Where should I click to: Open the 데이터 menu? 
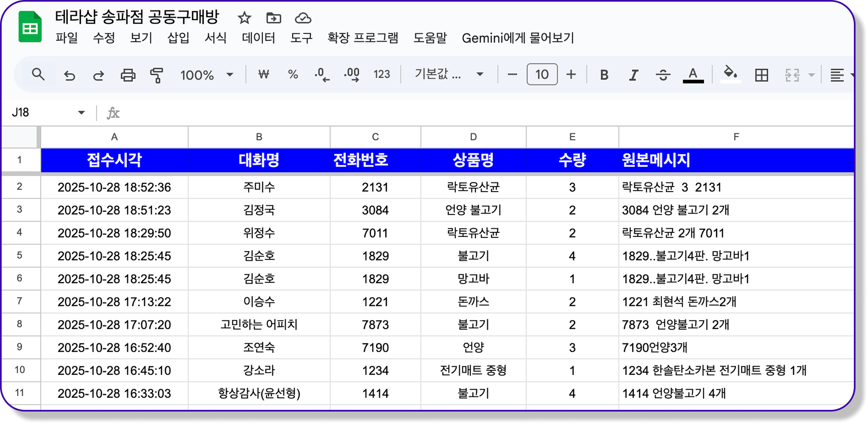click(258, 38)
